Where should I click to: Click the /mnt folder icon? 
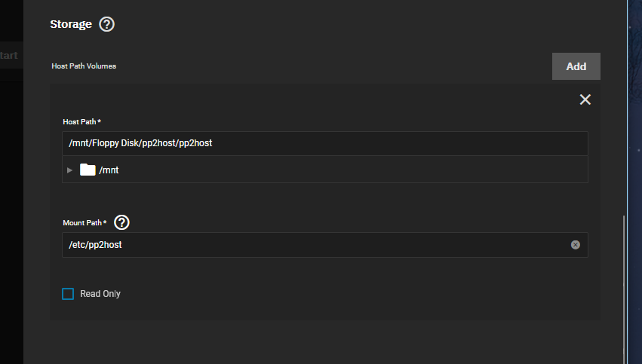[x=88, y=170]
